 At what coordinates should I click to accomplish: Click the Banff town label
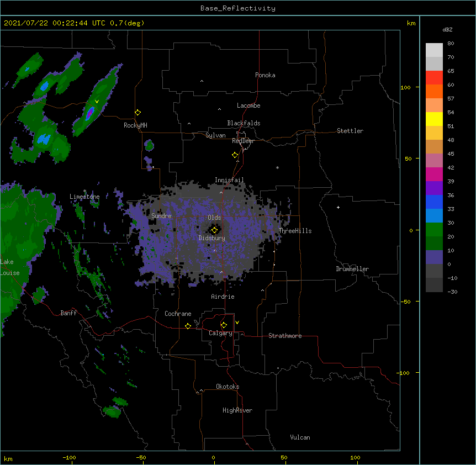[68, 313]
